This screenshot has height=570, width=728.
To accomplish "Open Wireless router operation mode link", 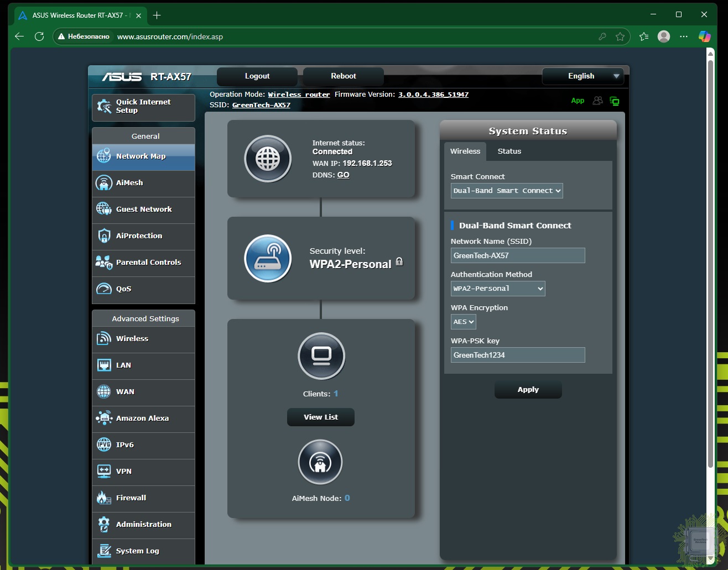I will tap(299, 95).
